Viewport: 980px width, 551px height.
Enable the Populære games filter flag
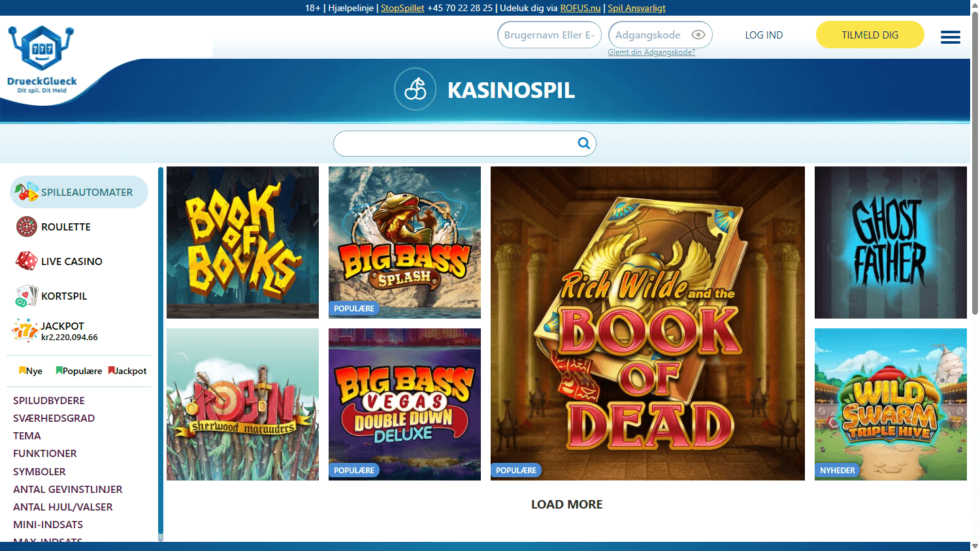pyautogui.click(x=78, y=370)
